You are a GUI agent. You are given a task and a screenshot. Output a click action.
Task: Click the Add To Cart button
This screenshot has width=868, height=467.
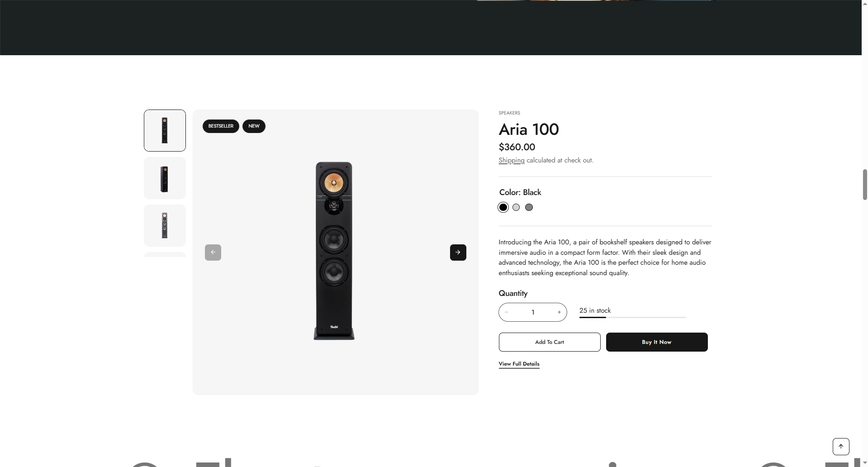[550, 342]
